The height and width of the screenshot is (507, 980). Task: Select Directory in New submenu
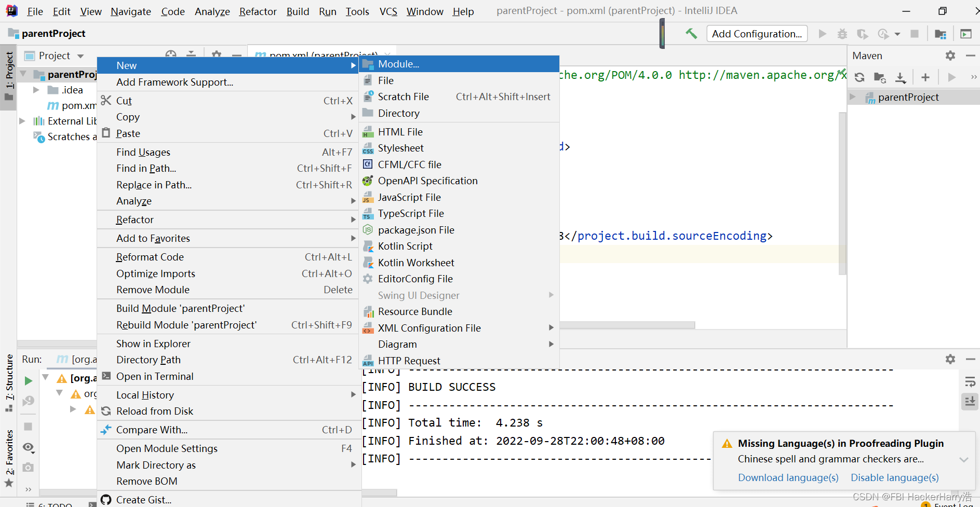[x=459, y=113]
